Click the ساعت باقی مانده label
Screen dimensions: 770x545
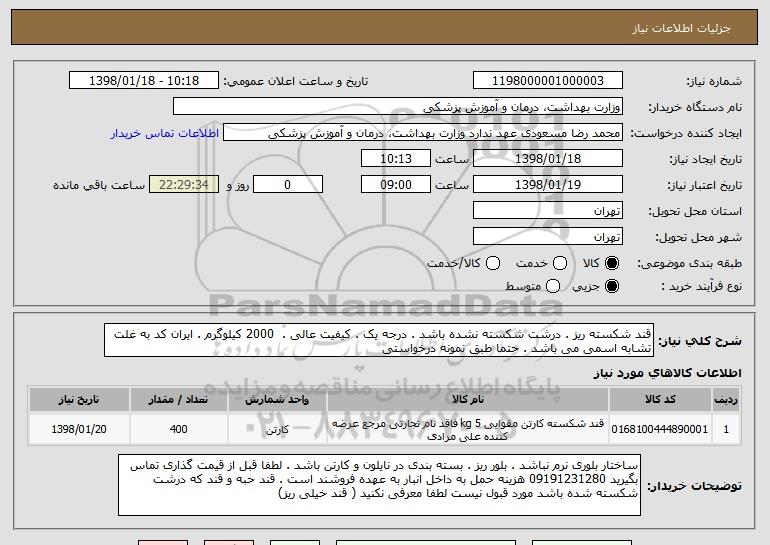99,185
